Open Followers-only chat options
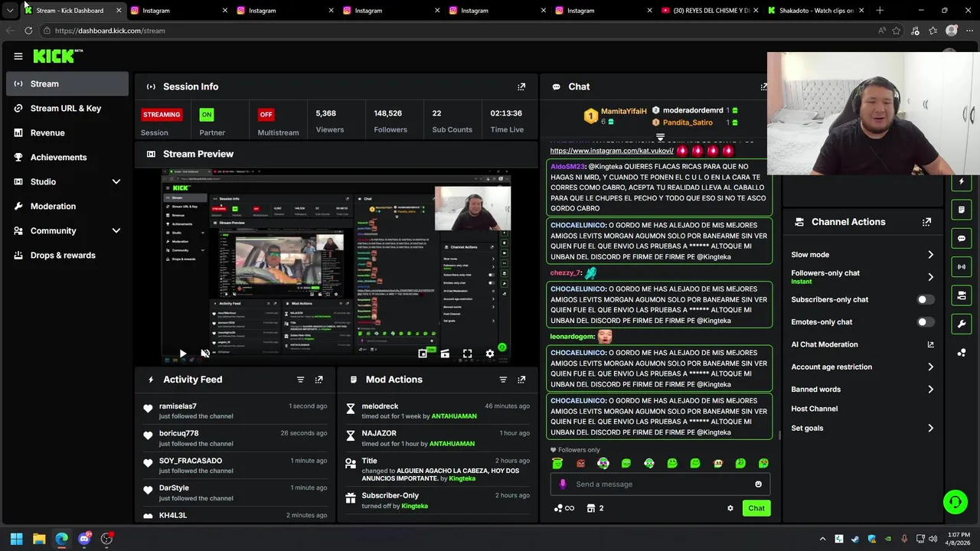 862,277
